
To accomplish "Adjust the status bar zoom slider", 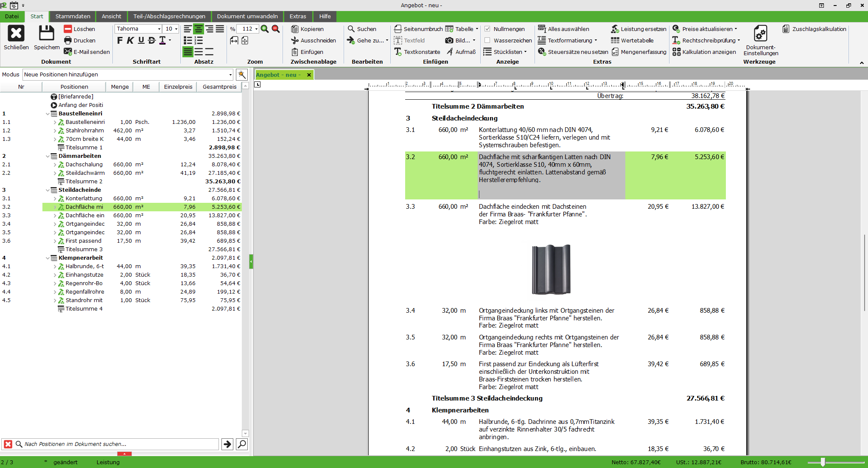I will [x=823, y=462].
